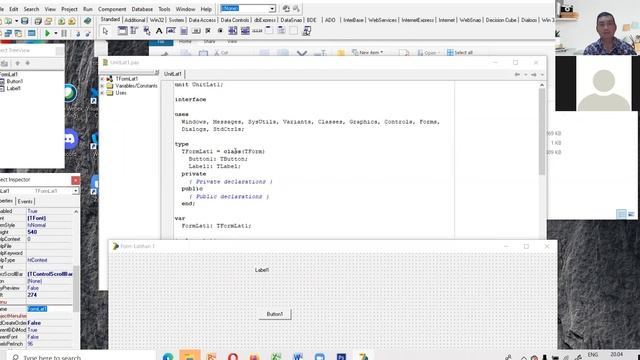Open the desktop layout combo box dropdown

click(272, 8)
